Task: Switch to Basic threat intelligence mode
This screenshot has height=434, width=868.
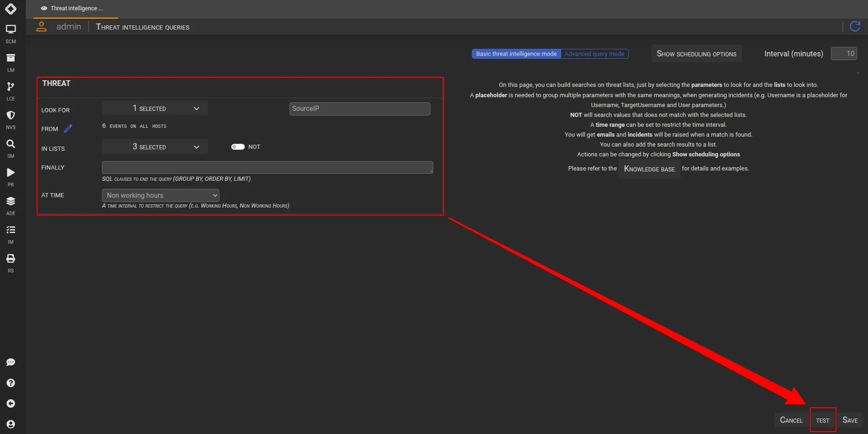Action: coord(516,54)
